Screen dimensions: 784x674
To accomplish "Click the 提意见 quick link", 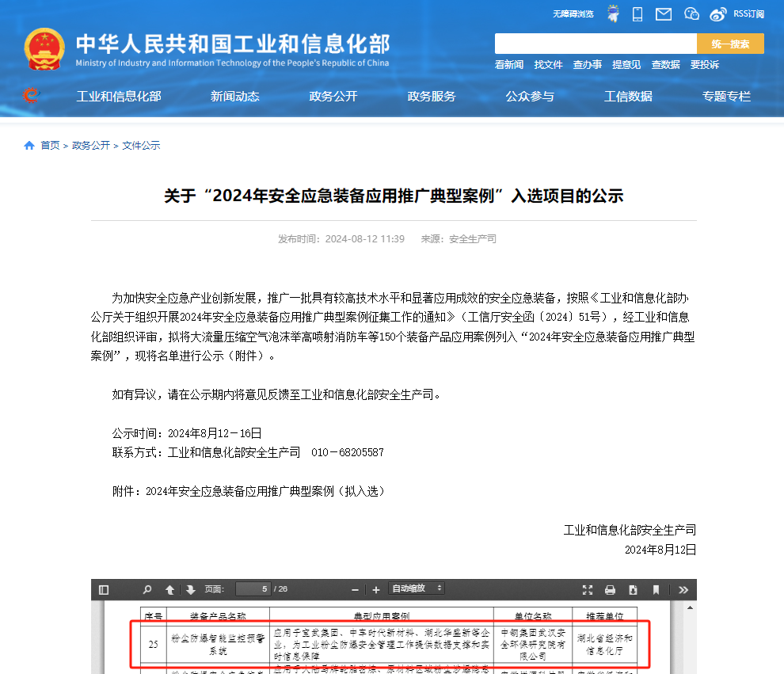I will [626, 64].
